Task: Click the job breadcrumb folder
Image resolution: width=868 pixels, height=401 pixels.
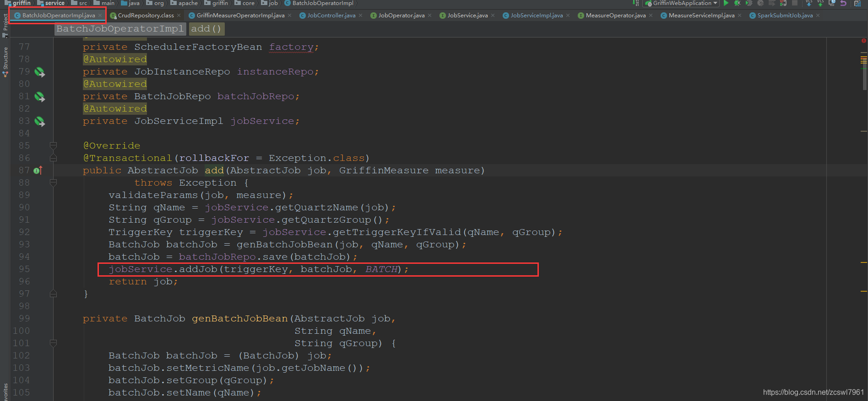Action: click(270, 3)
